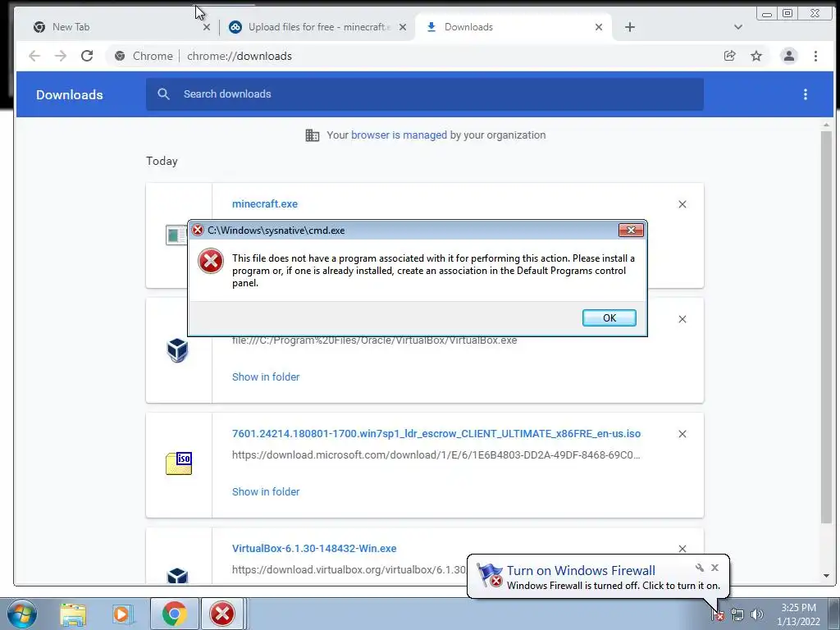Screen dimensions: 840x630
Task: Switch to the Upload files for free tab
Action: 319,27
